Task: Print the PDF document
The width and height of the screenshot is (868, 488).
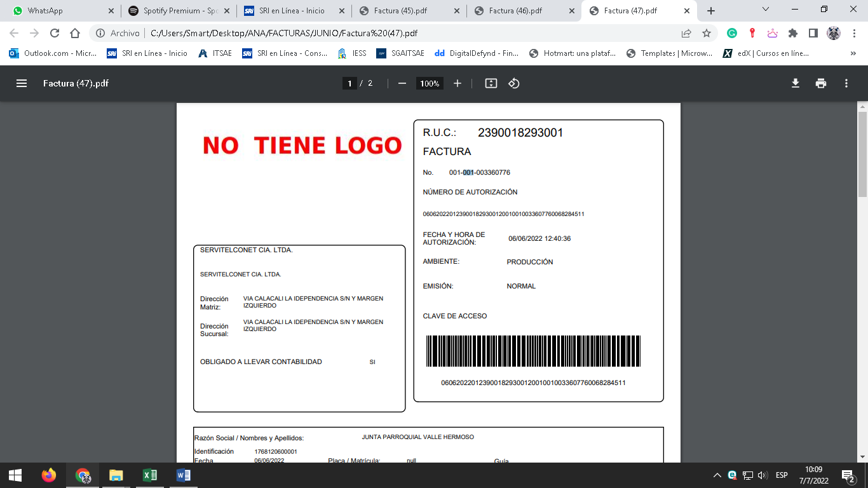Action: tap(821, 83)
